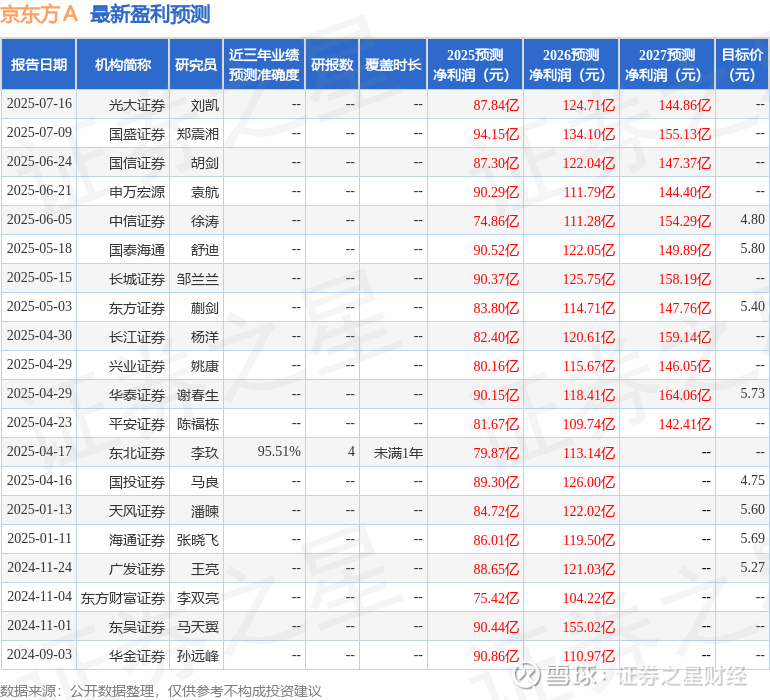Select analyst 陈福栋
This screenshot has width=770, height=700.
pyautogui.click(x=198, y=424)
